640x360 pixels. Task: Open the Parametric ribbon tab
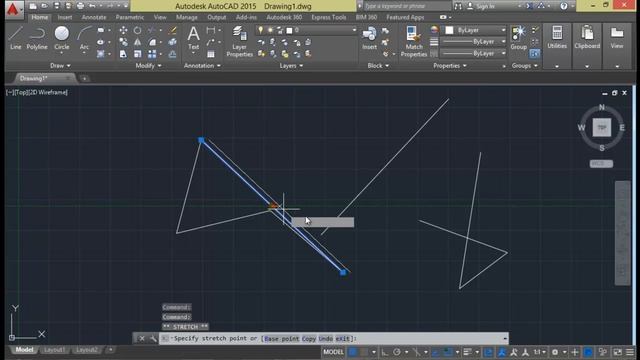coord(130,17)
